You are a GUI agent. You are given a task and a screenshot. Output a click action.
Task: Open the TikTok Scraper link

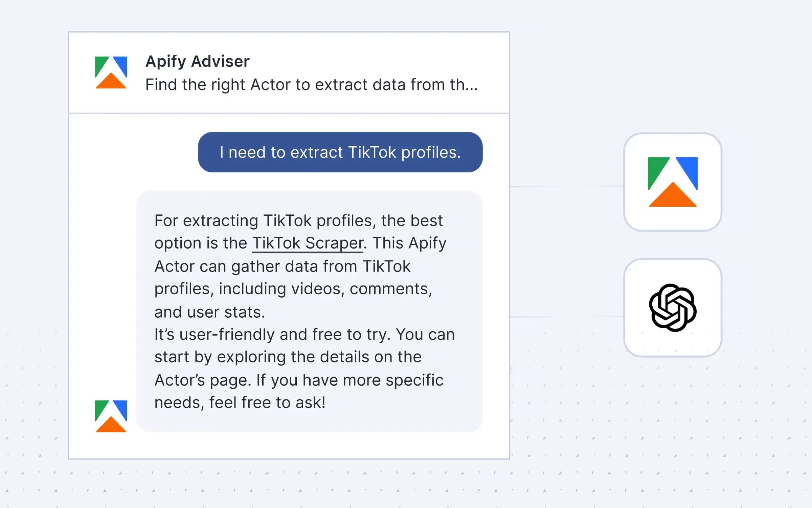[x=308, y=243]
